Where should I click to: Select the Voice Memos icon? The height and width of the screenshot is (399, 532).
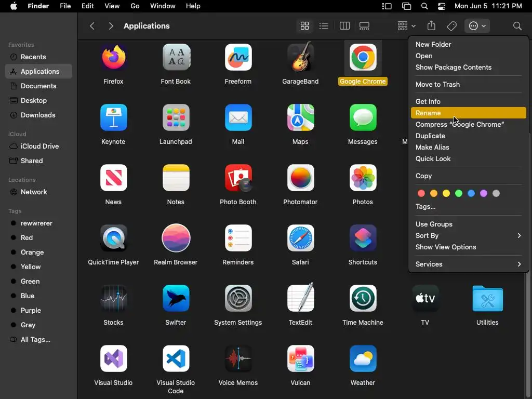coord(238,358)
